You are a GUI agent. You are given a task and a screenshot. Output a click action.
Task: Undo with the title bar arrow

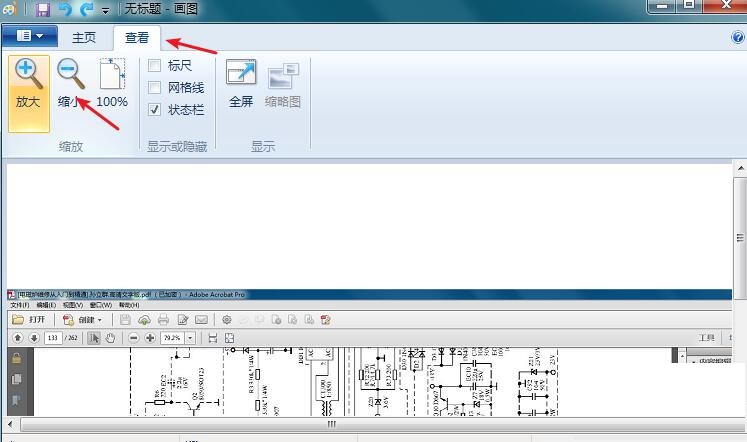pyautogui.click(x=65, y=9)
